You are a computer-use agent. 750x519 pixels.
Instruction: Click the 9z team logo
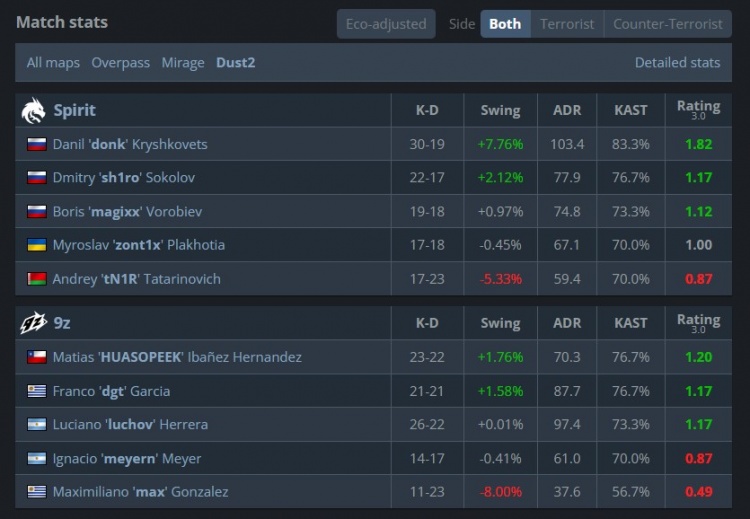33,323
